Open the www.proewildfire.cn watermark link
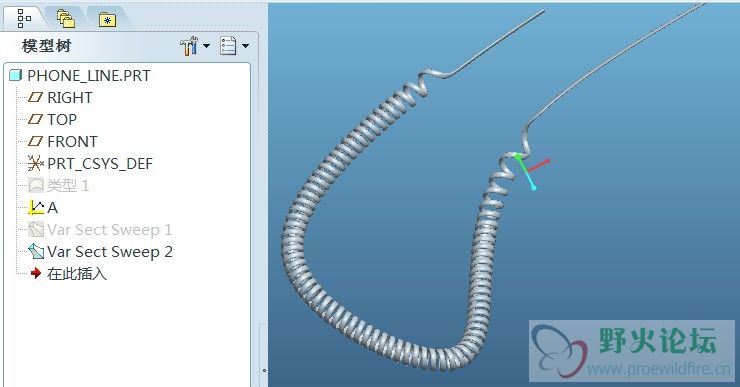The height and width of the screenshot is (387, 740). coord(658,369)
